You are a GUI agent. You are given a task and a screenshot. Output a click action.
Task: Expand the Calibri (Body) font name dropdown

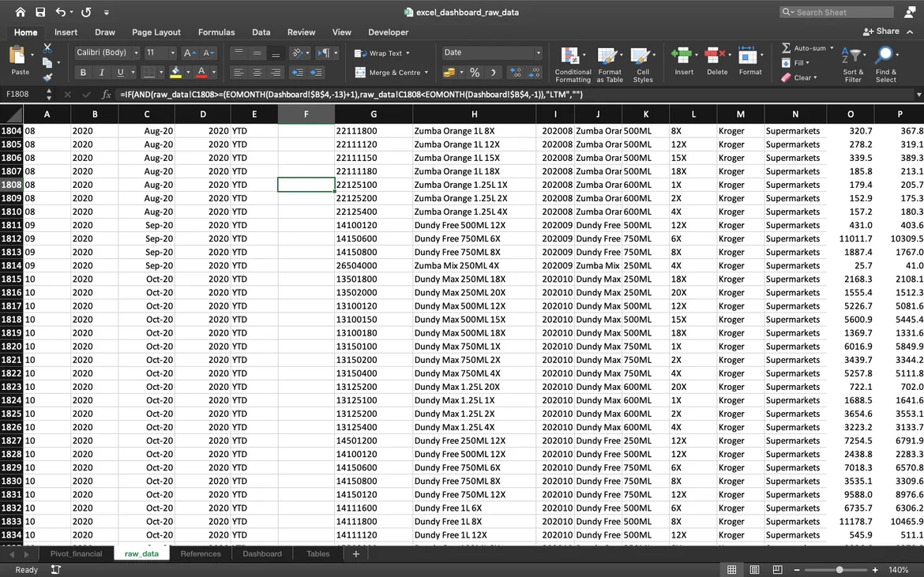click(x=136, y=53)
